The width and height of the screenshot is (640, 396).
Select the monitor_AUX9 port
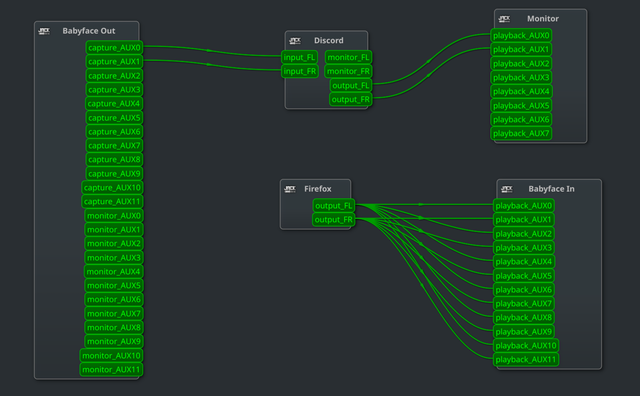coord(114,342)
